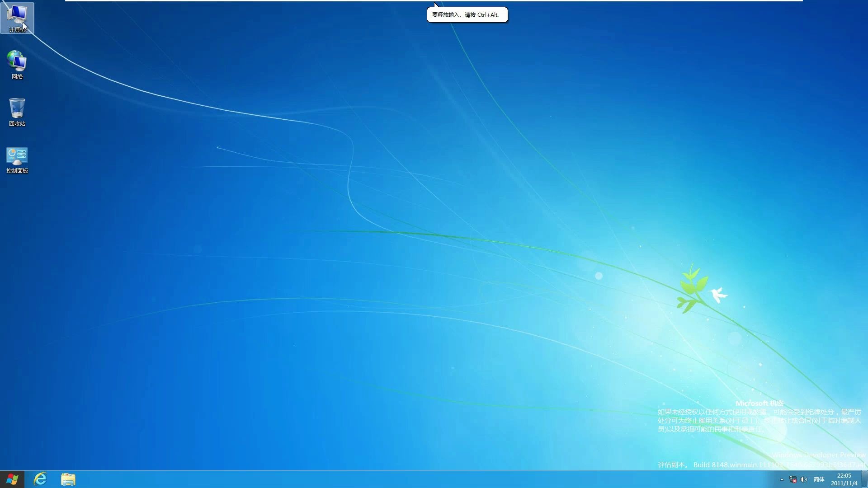Select the network status tray icon
The width and height of the screenshot is (868, 488).
click(793, 479)
